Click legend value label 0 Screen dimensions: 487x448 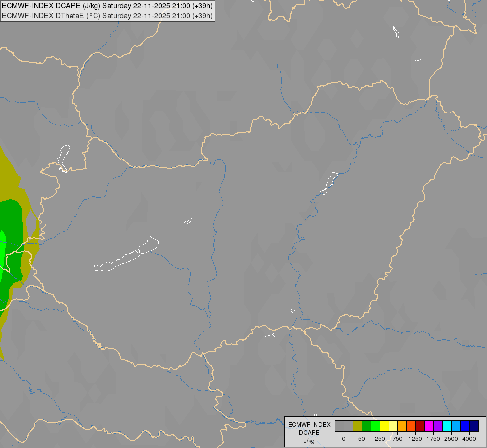(344, 439)
